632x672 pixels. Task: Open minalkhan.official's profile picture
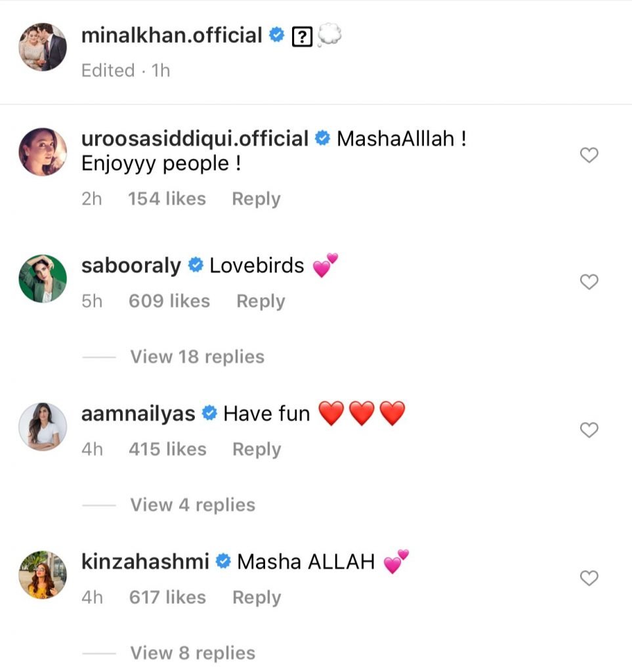coord(43,47)
